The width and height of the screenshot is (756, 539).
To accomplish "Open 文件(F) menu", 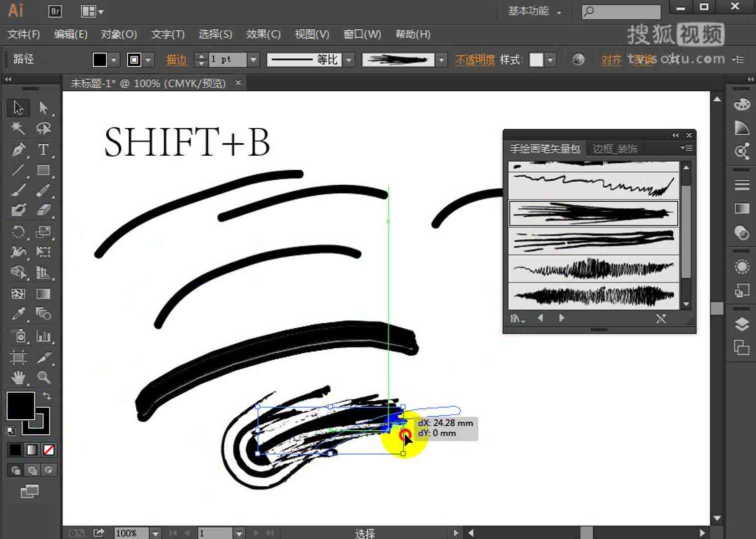I will tap(23, 34).
